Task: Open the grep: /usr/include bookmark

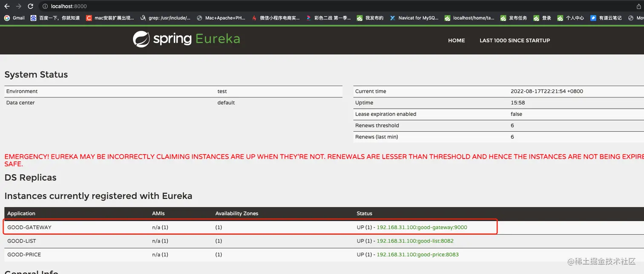Action: [165, 18]
